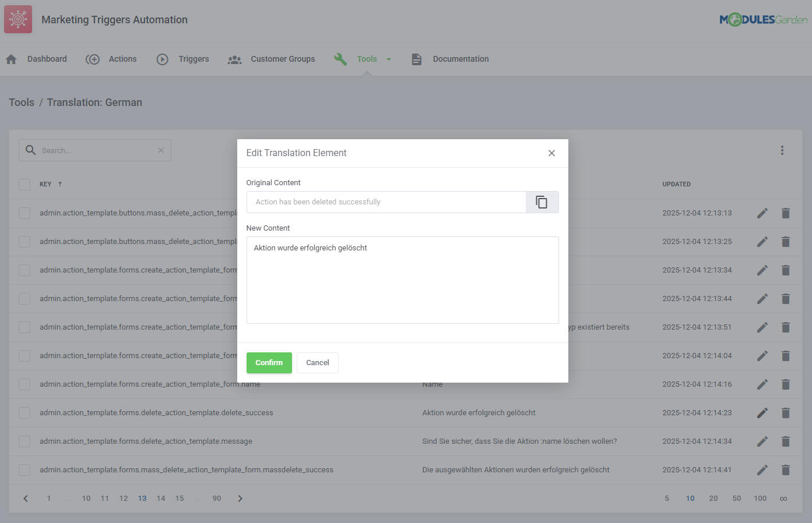Open the home Dashboard icon in the navigation
Viewport: 812px width, 523px height.
[10, 58]
